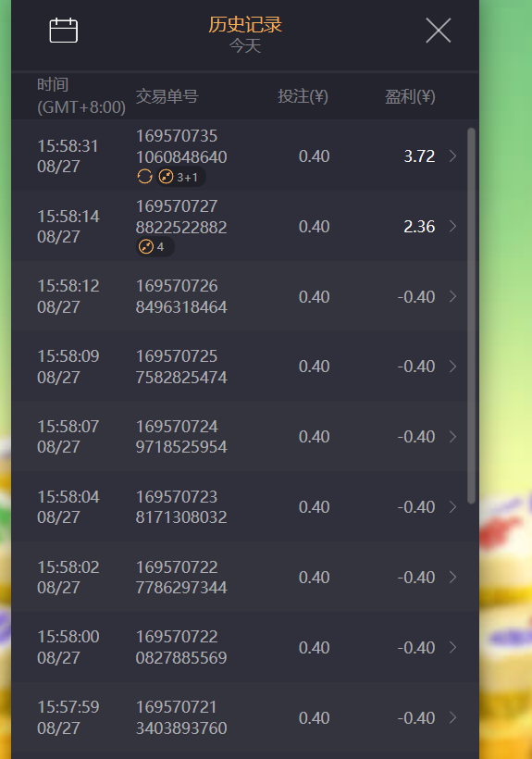The image size is (532, 759).
Task: Select transaction number 169570727 8822522882
Action: pos(181,217)
